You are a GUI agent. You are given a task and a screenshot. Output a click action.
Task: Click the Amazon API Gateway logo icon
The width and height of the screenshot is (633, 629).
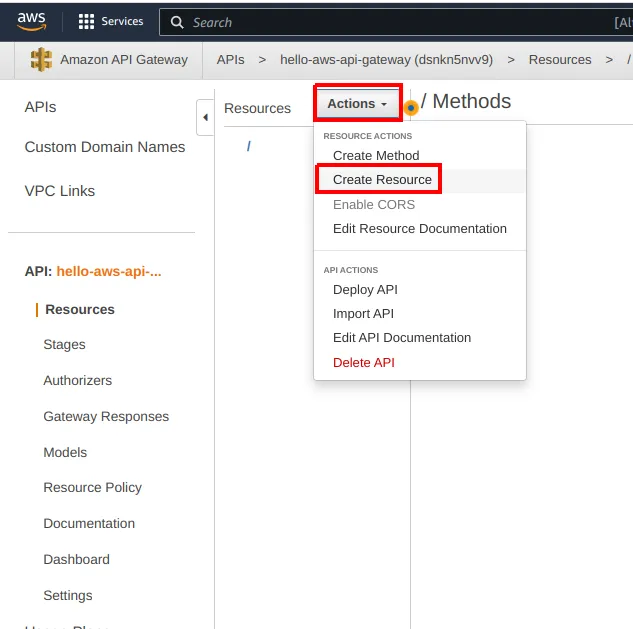click(x=41, y=59)
